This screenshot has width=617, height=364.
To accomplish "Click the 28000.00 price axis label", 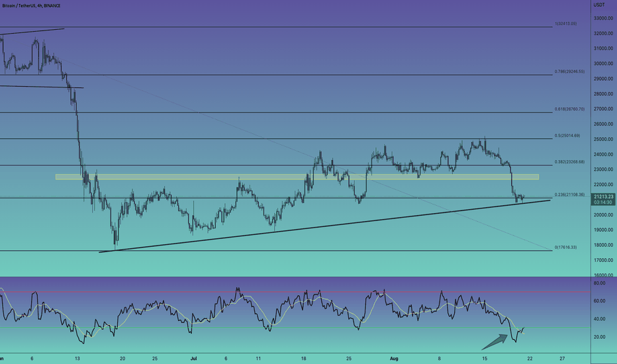I will point(603,94).
